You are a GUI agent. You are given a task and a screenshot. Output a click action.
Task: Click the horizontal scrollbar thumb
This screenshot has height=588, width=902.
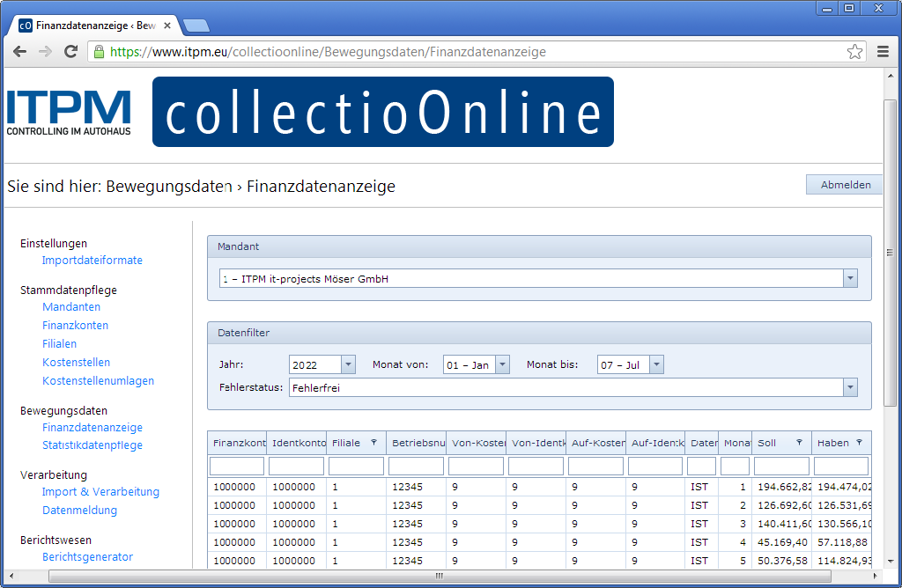point(440,576)
